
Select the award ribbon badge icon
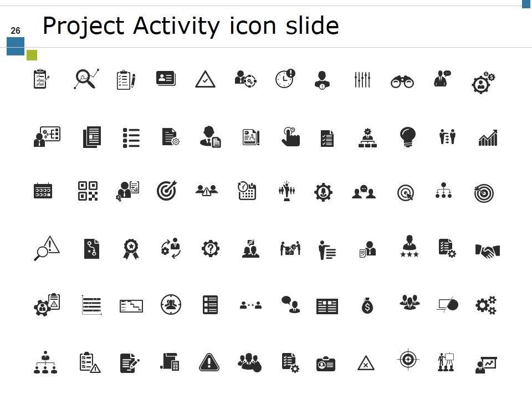pos(131,249)
